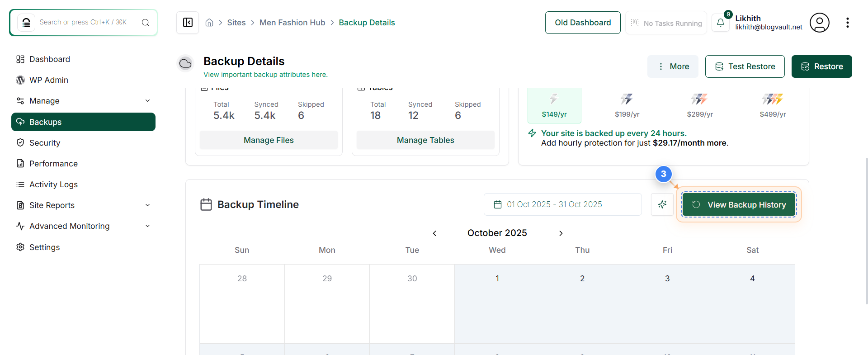Focus the Search or press Ctrl+K field
Image resolution: width=868 pixels, height=355 pixels.
click(x=83, y=22)
